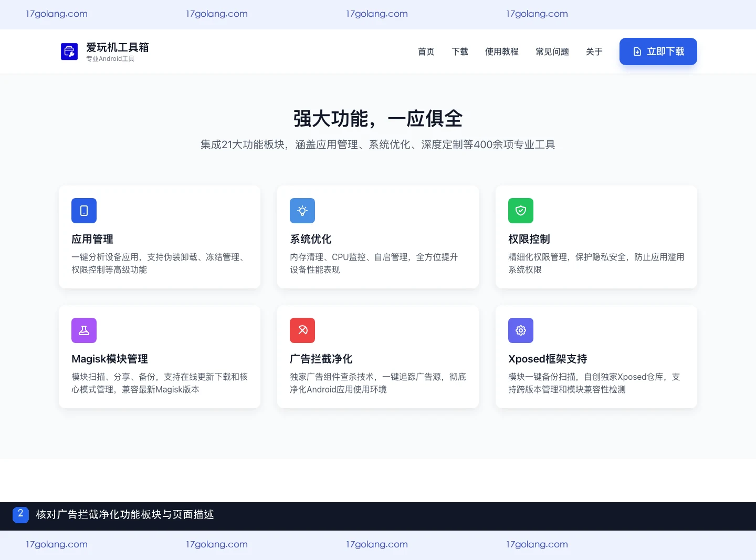This screenshot has width=756, height=560.
Task: Click the description starting with 模块扫描、分享、备份
Action: [x=160, y=383]
